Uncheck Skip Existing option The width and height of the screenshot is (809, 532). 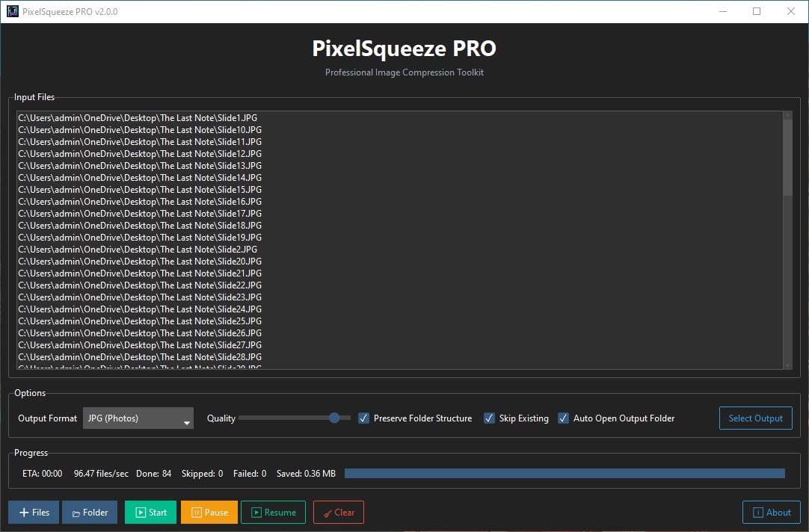click(x=490, y=418)
